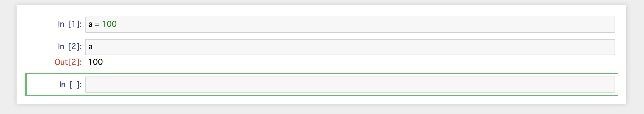
Task: Click inside the second cell's code area
Action: point(350,47)
